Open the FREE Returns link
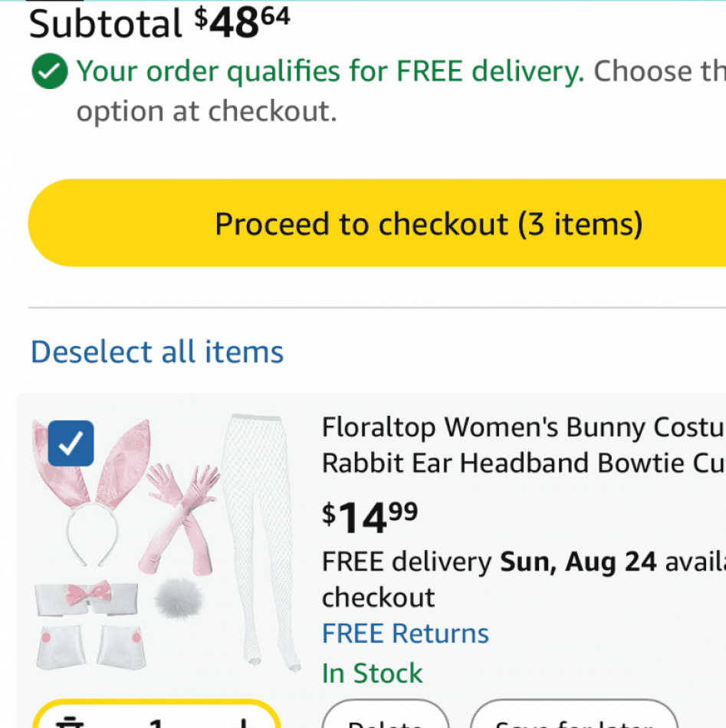Screen dimensions: 726x728 tap(406, 634)
